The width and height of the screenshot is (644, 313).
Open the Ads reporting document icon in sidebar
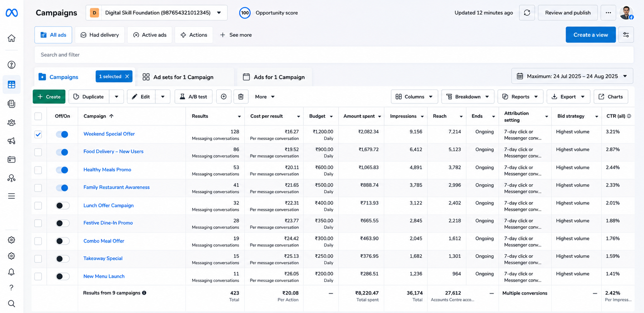(11, 104)
